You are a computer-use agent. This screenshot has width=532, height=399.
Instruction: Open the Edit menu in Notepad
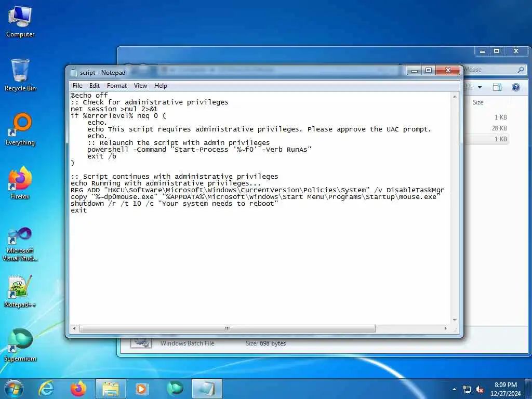click(95, 86)
